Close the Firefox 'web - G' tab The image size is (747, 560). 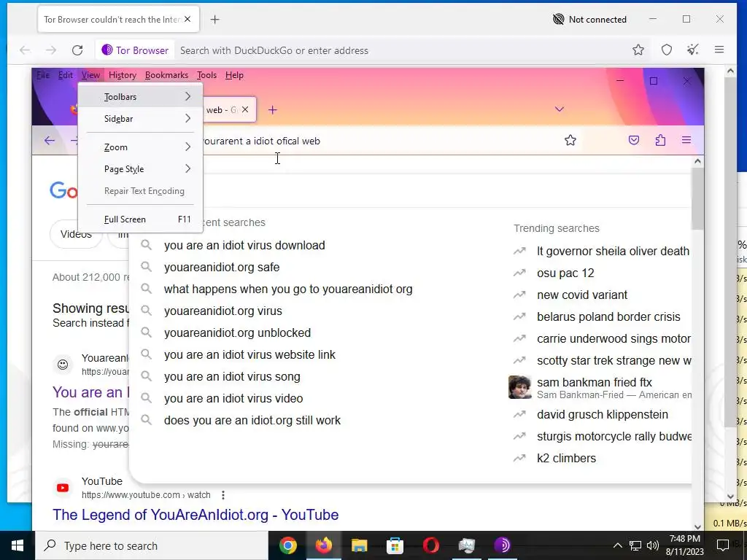(245, 109)
